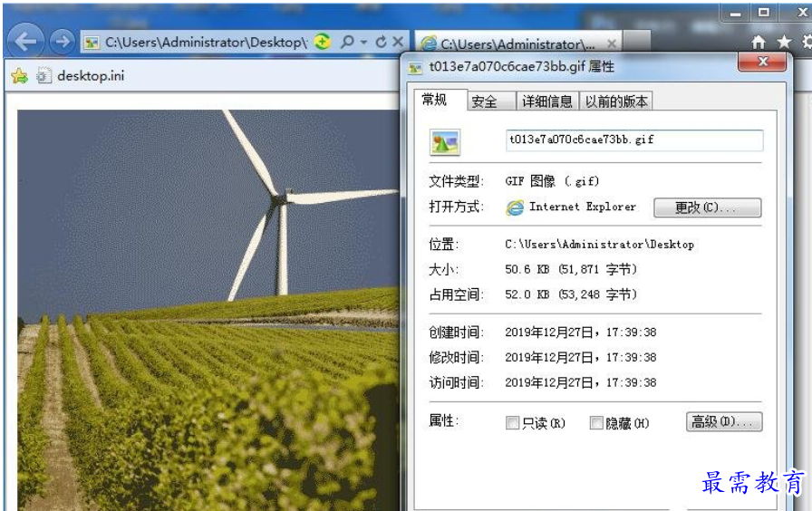Enable the 只读(R) checkbox
Image resolution: width=812 pixels, height=511 pixels.
(512, 423)
